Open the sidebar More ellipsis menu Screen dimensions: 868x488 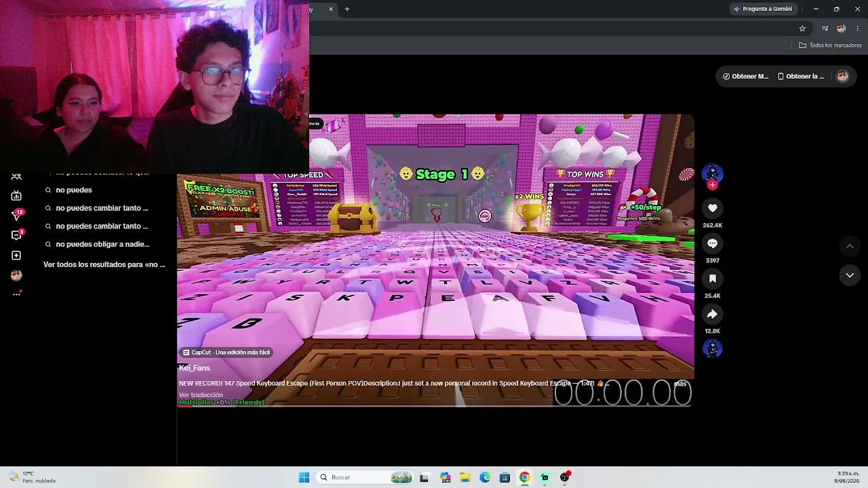pyautogui.click(x=16, y=294)
